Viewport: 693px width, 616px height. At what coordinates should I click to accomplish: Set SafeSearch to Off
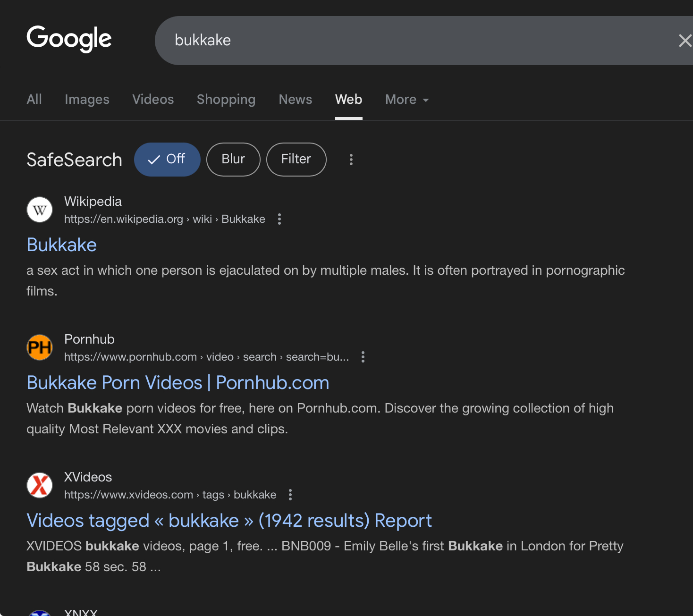[x=167, y=160]
